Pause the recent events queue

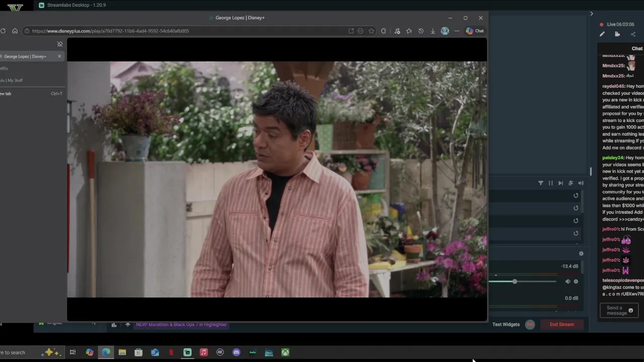[x=550, y=183]
